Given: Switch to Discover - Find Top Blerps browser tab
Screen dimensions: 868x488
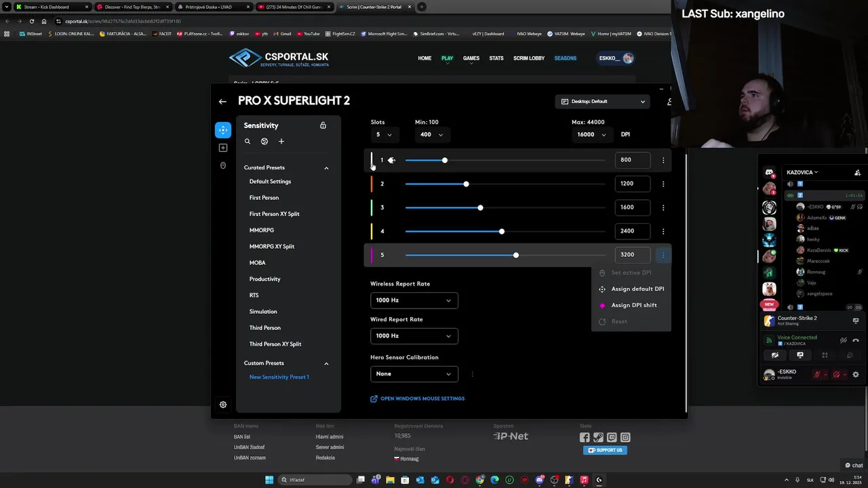Looking at the screenshot, I should pyautogui.click(x=132, y=7).
